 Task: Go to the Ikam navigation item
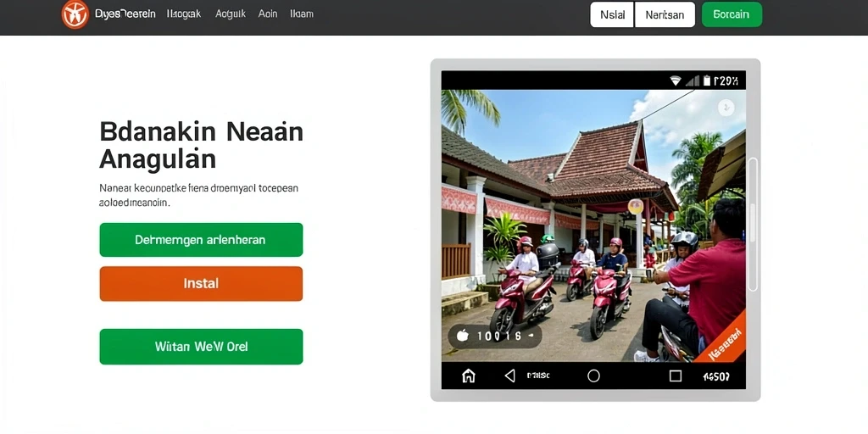click(x=302, y=14)
